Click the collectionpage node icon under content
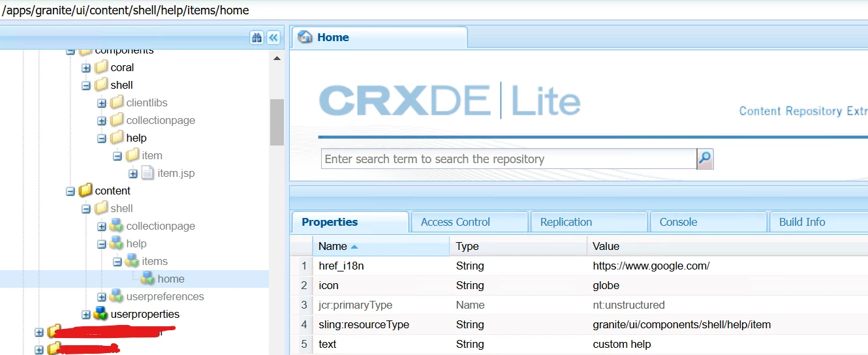Screen dimensions: 868x355 [x=116, y=226]
